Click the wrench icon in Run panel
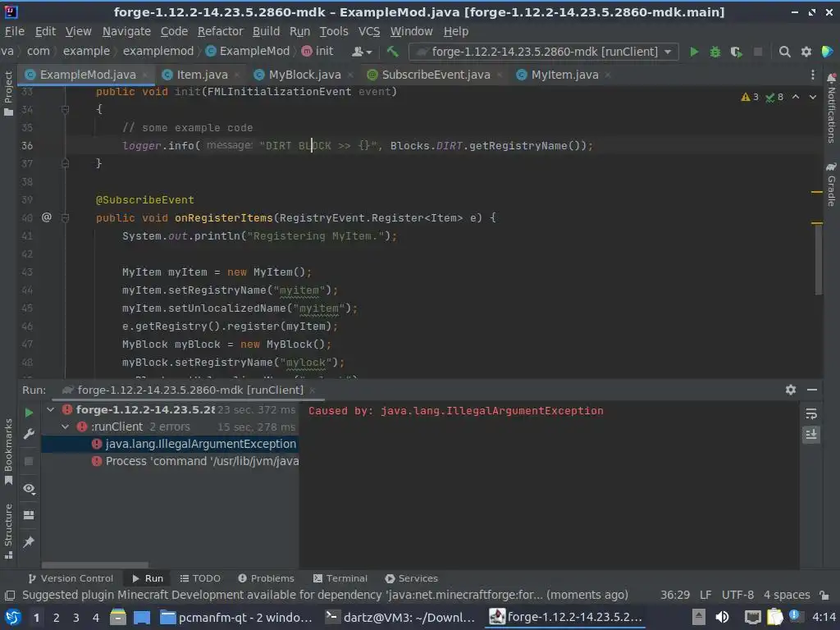840x630 pixels. point(29,434)
